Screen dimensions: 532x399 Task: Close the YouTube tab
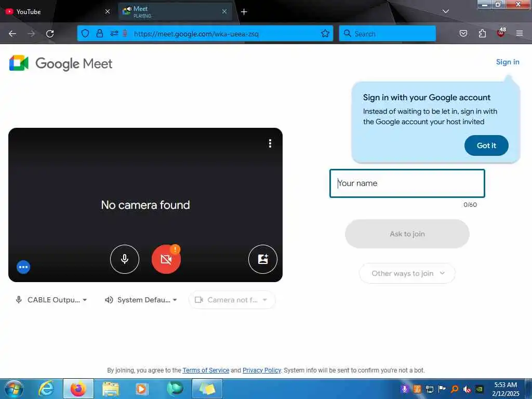(108, 11)
